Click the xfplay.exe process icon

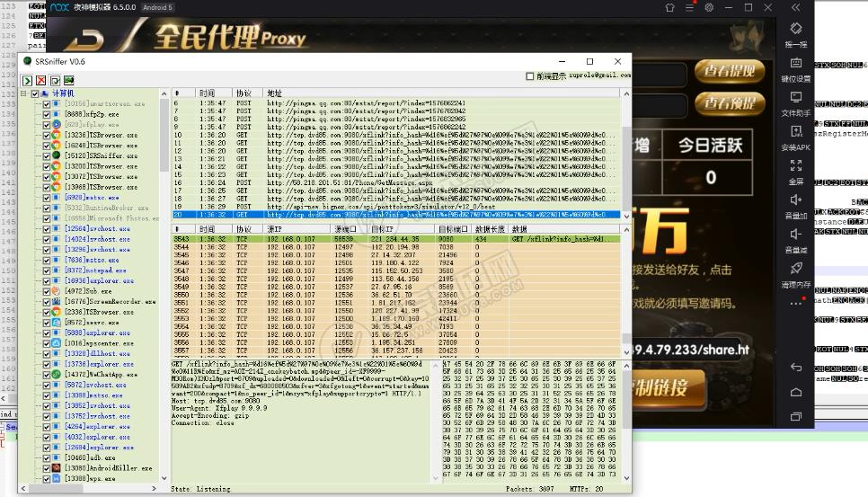[57, 125]
